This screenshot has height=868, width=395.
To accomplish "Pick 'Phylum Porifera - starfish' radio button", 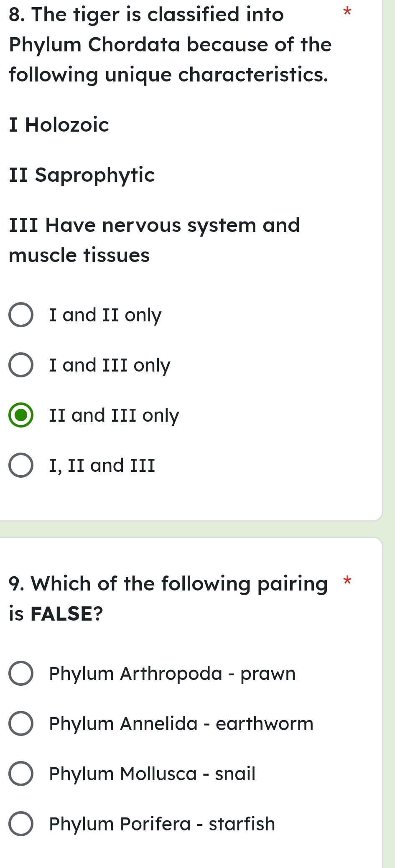I will 21,824.
